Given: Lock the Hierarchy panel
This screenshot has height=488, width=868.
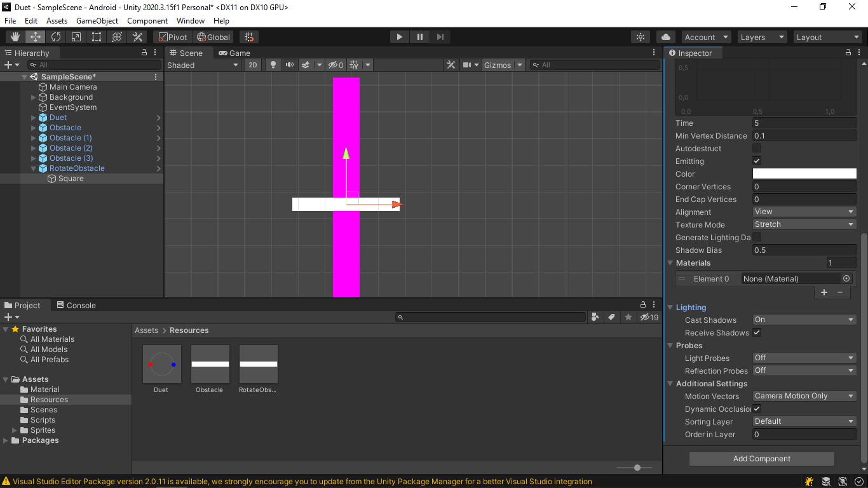Looking at the screenshot, I should (144, 53).
